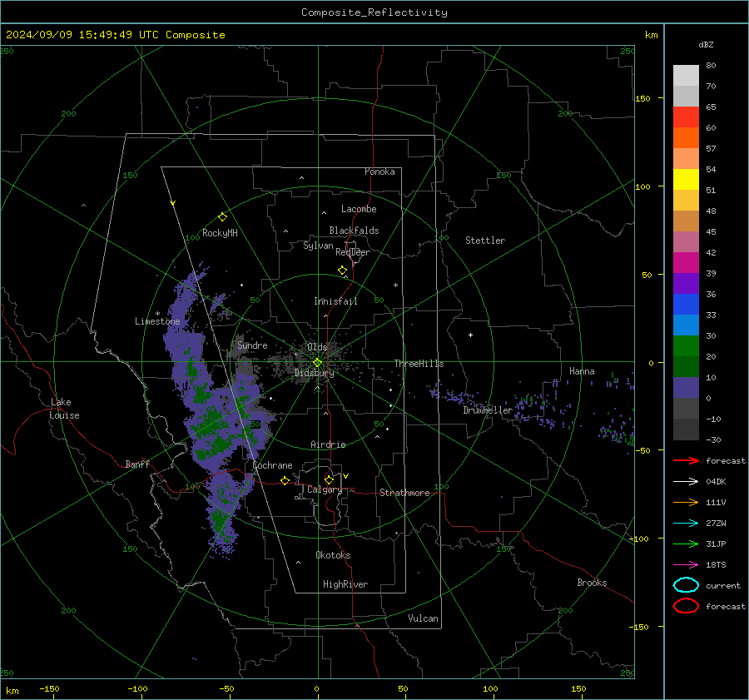
Task: Click the red forecast ellipse icon
Action: tap(686, 606)
